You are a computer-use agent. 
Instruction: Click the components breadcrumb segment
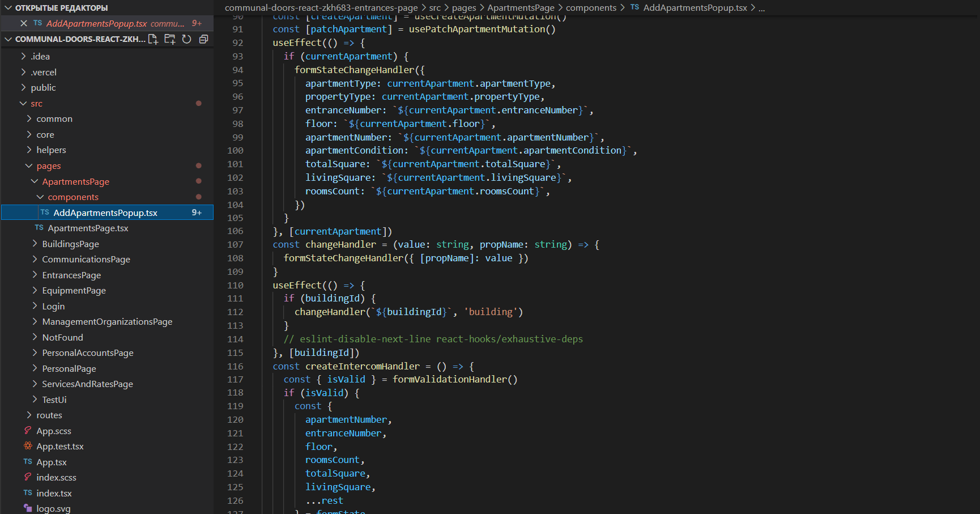591,8
